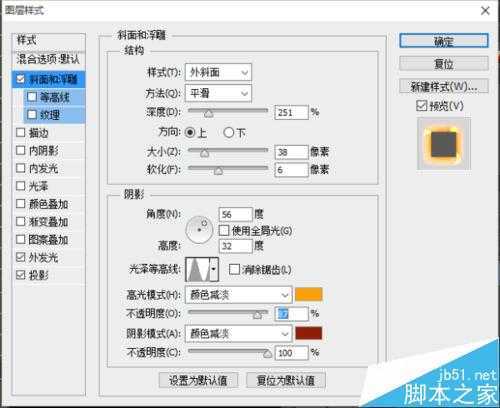Enable the 光泽 checkbox
Screen dimensions: 500x408
point(21,186)
